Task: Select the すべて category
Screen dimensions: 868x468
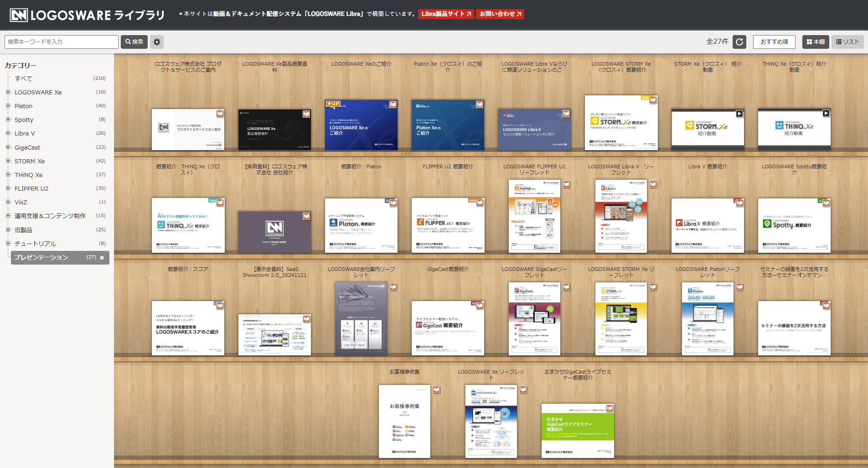Action: pos(23,78)
